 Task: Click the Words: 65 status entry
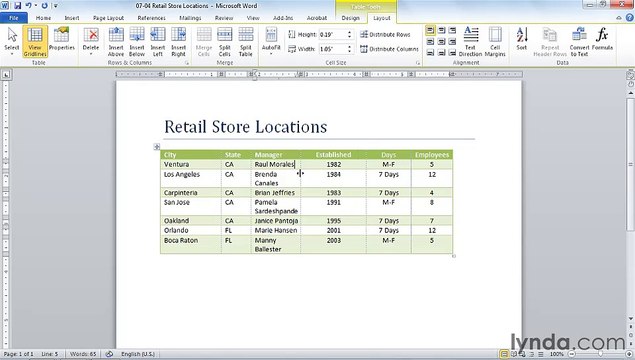pyautogui.click(x=83, y=354)
